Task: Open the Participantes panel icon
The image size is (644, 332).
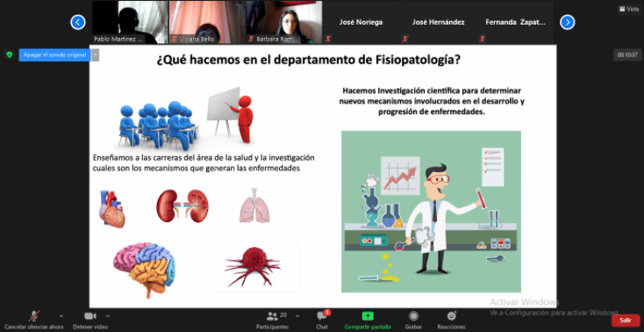Action: click(x=272, y=316)
